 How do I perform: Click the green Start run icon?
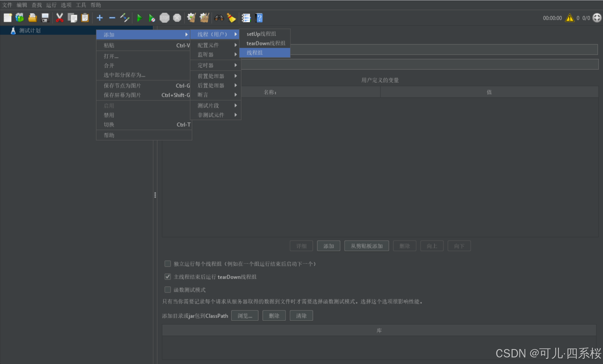click(x=139, y=18)
